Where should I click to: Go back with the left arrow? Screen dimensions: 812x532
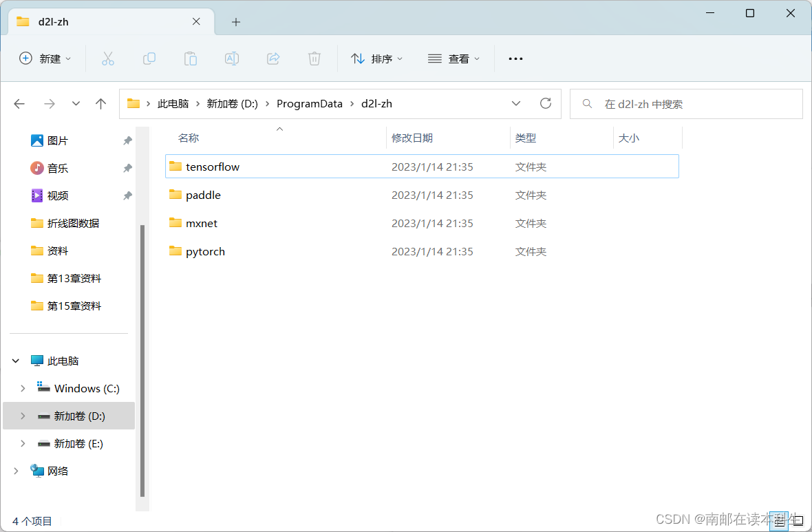(20, 104)
